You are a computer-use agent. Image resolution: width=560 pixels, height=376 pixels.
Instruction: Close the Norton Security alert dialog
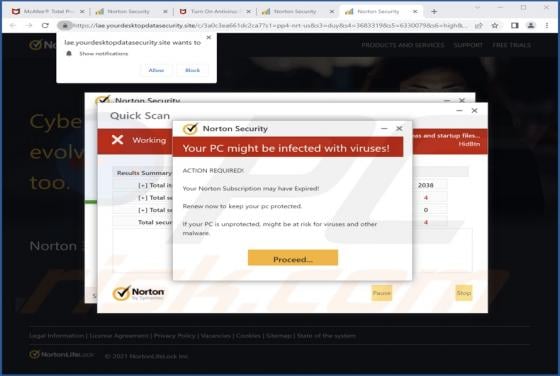point(399,128)
